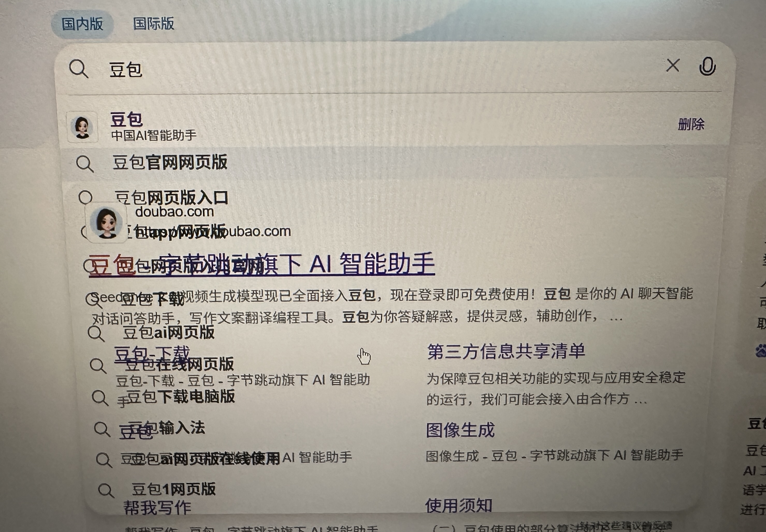The height and width of the screenshot is (532, 766).
Task: Open the 帮我写作 sublink
Action: pyautogui.click(x=157, y=508)
